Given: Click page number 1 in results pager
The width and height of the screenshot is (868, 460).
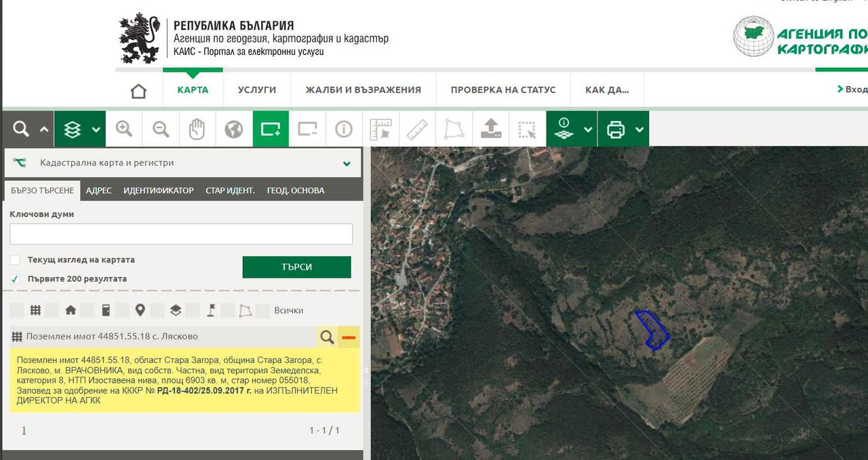Looking at the screenshot, I should (24, 430).
